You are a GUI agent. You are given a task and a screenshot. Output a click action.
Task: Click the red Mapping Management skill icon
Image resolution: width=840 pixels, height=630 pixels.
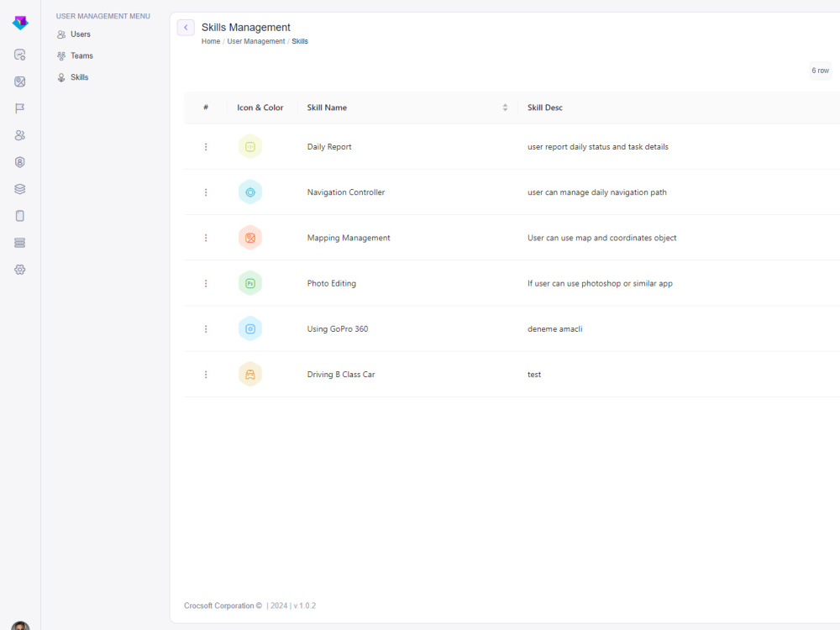pyautogui.click(x=250, y=238)
